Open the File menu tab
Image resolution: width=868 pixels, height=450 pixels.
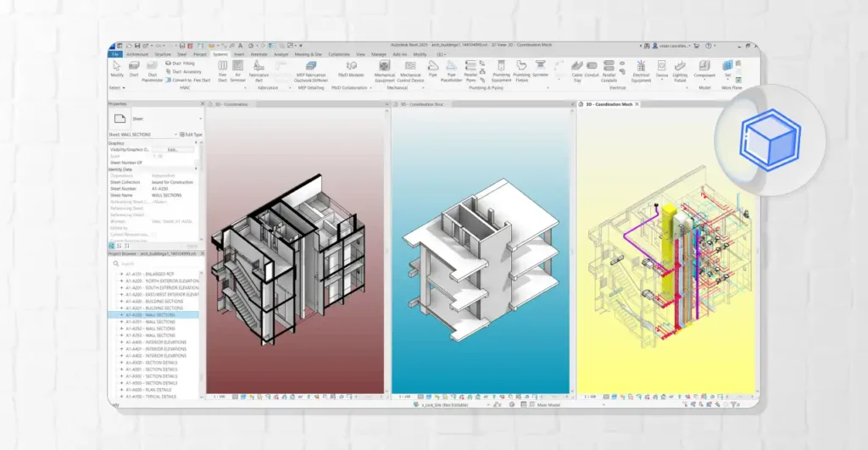115,54
